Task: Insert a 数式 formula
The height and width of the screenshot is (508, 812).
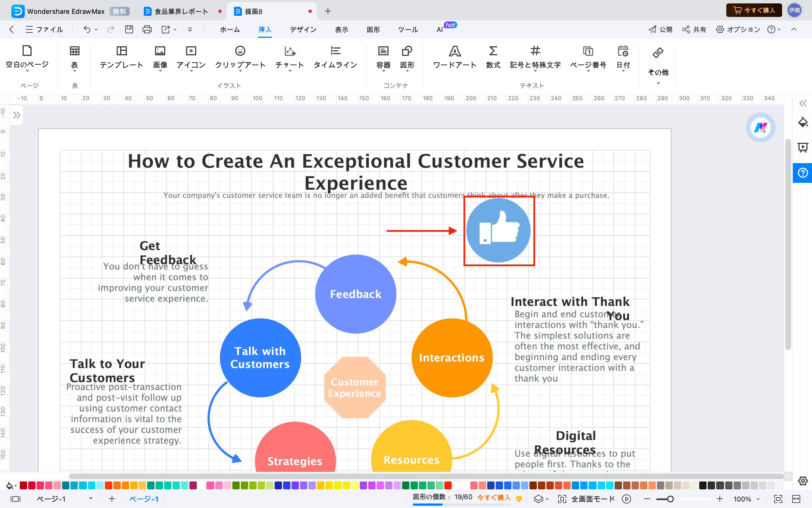Action: (493, 57)
